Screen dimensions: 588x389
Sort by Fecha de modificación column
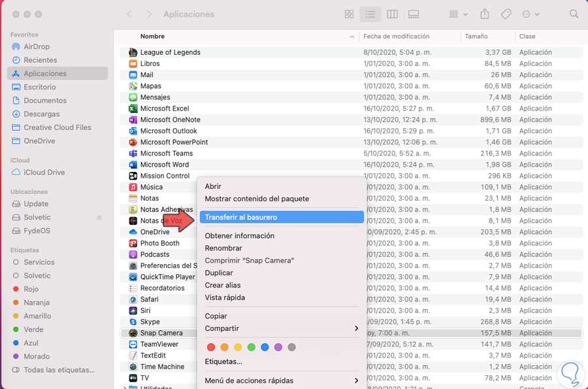tap(397, 37)
